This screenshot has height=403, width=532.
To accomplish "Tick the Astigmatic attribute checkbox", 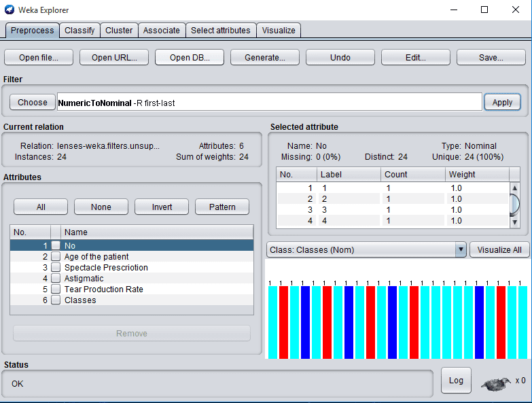I will 56,278.
